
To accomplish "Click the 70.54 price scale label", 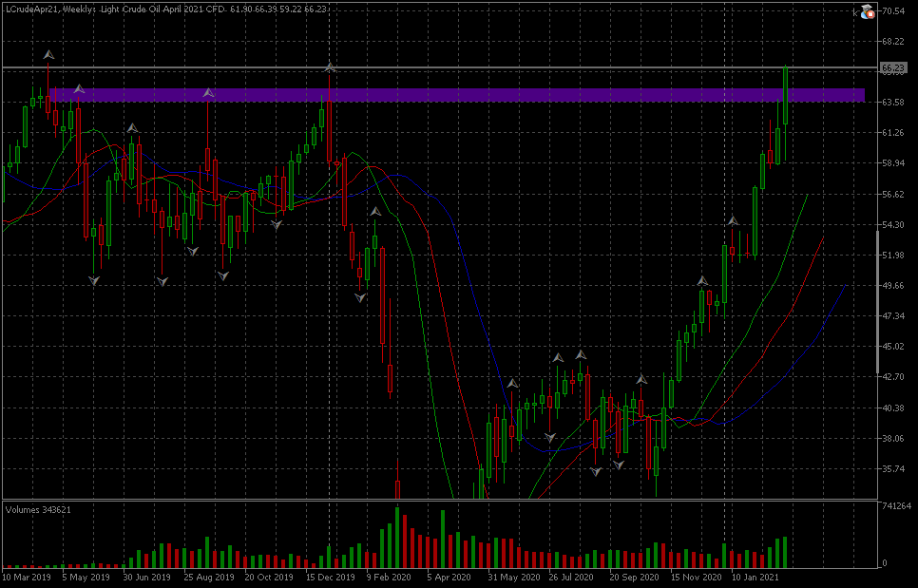I will point(893,11).
